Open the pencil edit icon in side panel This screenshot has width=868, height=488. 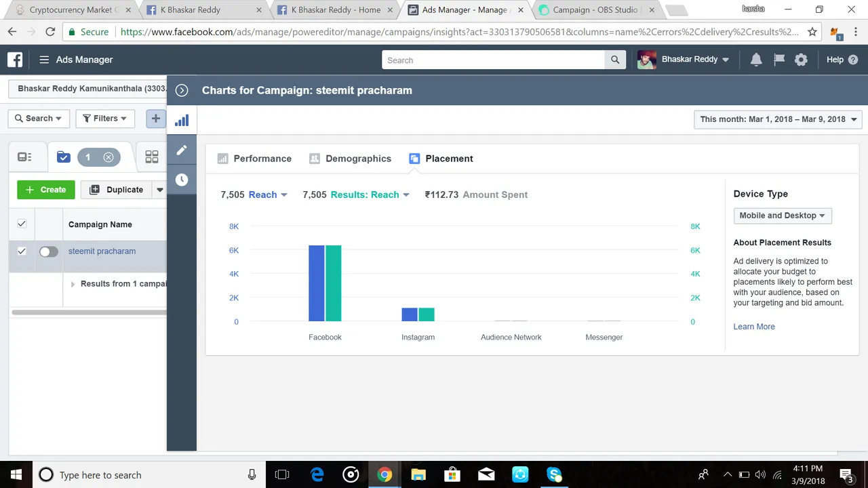point(182,150)
